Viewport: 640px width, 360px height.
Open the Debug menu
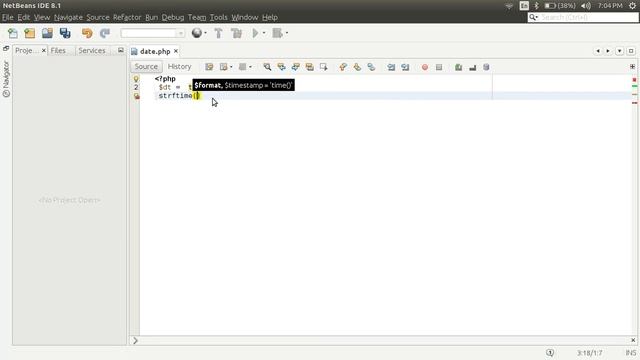(173, 17)
